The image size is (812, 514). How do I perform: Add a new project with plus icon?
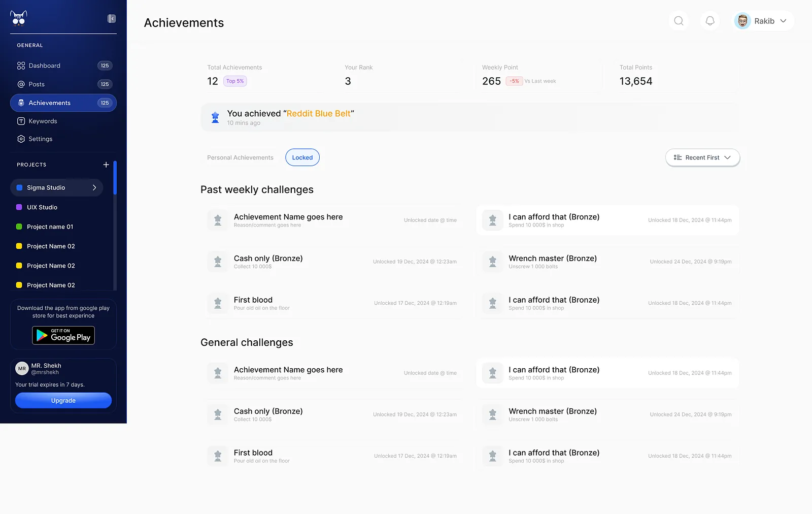pos(106,165)
